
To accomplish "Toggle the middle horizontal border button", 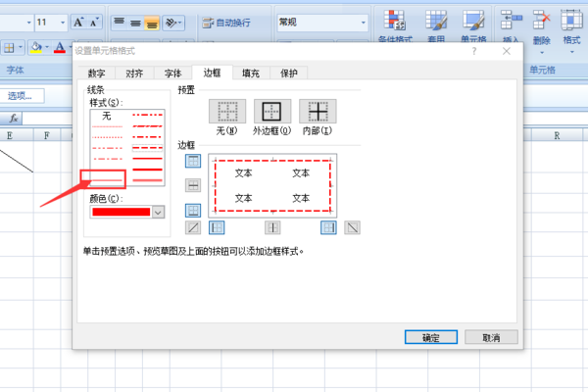I will click(x=193, y=185).
